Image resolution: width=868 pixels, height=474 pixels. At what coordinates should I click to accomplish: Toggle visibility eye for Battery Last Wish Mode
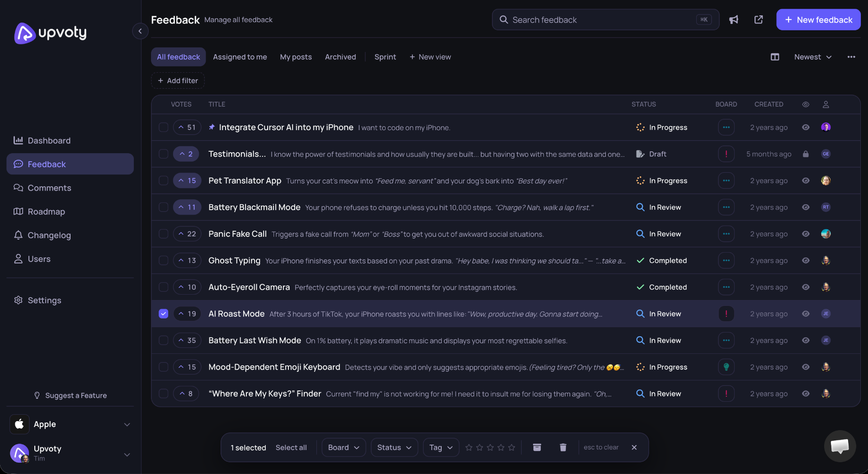pos(806,340)
